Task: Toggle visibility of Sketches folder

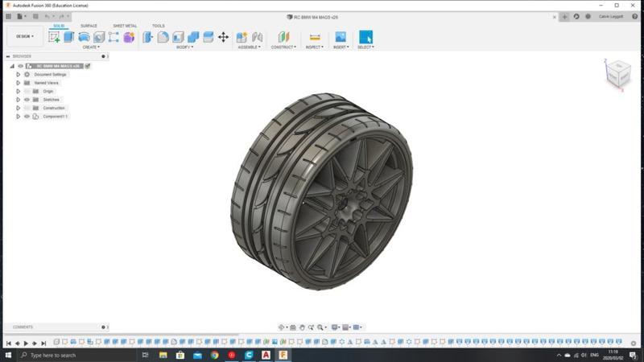Action: pyautogui.click(x=27, y=100)
